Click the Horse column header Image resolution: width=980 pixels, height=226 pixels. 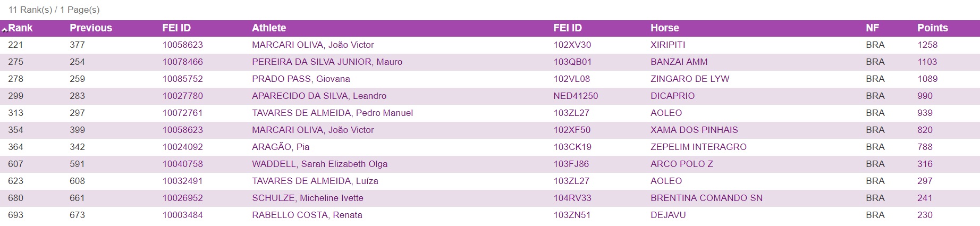(x=664, y=28)
